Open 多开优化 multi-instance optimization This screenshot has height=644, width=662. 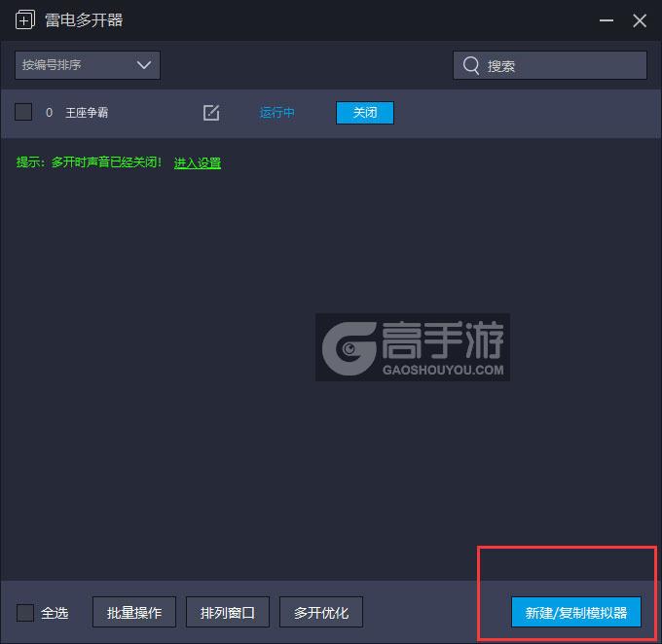click(x=320, y=612)
